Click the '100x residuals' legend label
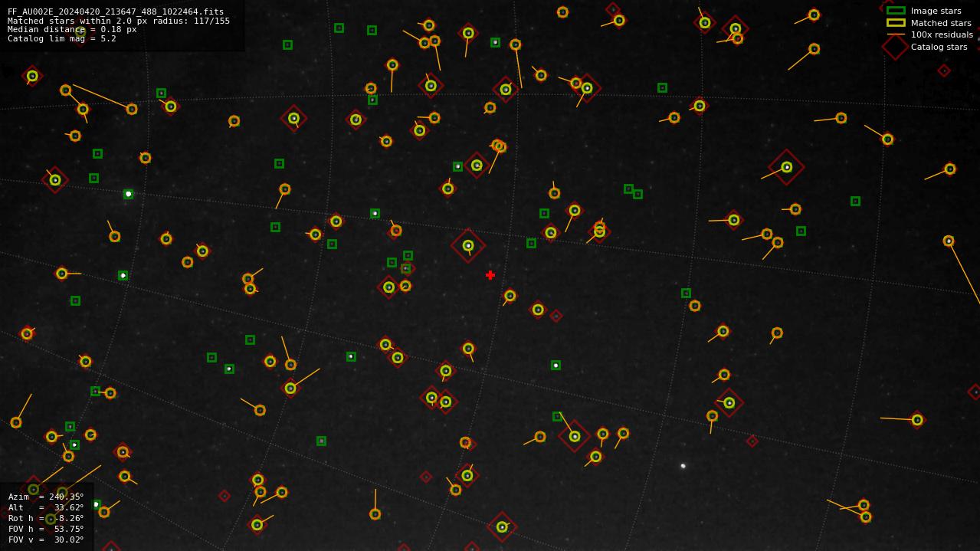Viewport: 980px width, 551px height. [942, 34]
